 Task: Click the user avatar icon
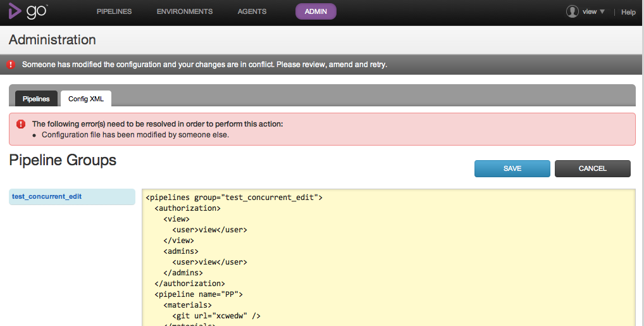point(573,11)
